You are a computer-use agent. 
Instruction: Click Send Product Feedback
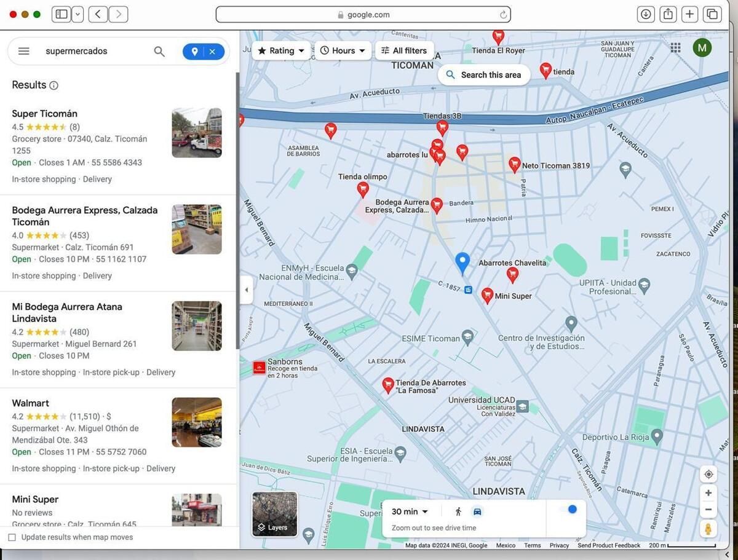click(609, 545)
